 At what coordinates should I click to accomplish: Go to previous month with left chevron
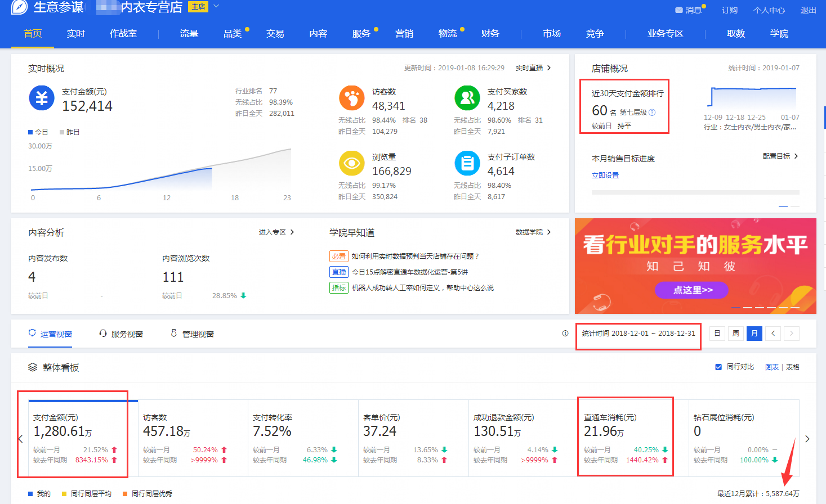(773, 334)
